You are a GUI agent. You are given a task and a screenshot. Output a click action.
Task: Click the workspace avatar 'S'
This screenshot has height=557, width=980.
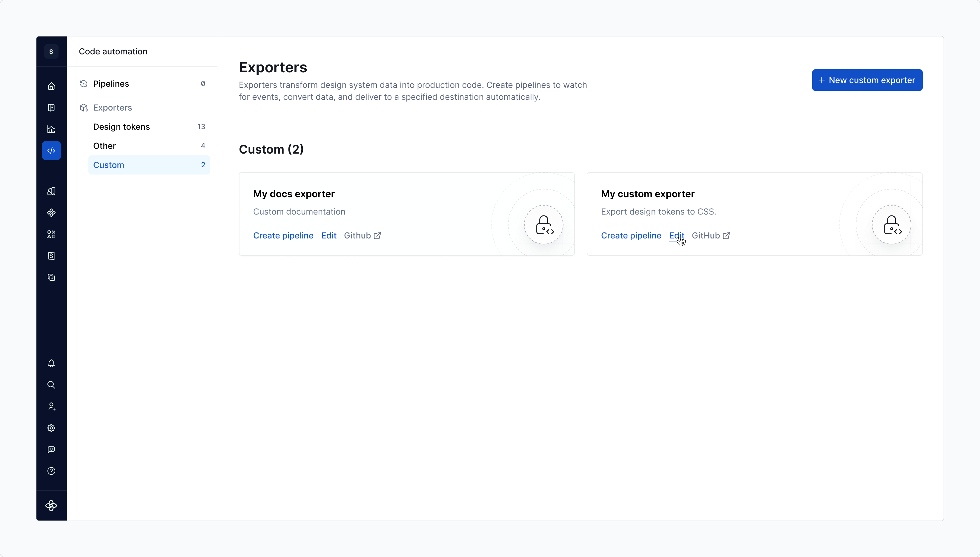coord(51,51)
